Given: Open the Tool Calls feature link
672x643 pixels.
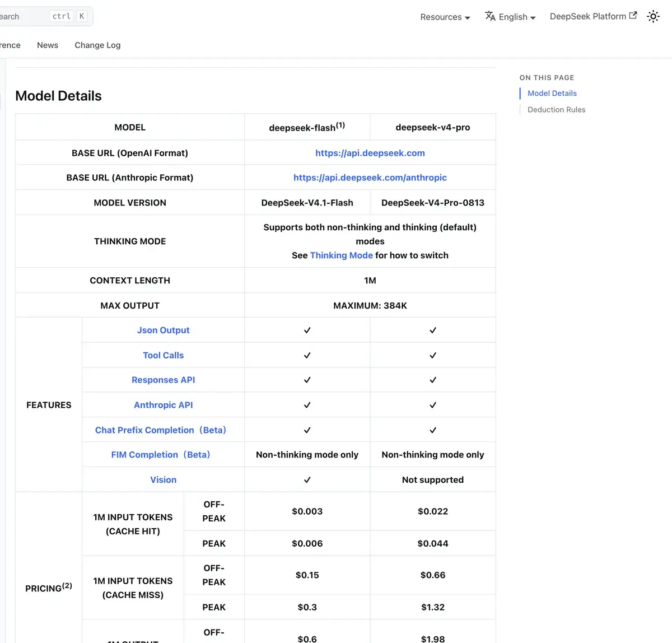Looking at the screenshot, I should [x=164, y=355].
